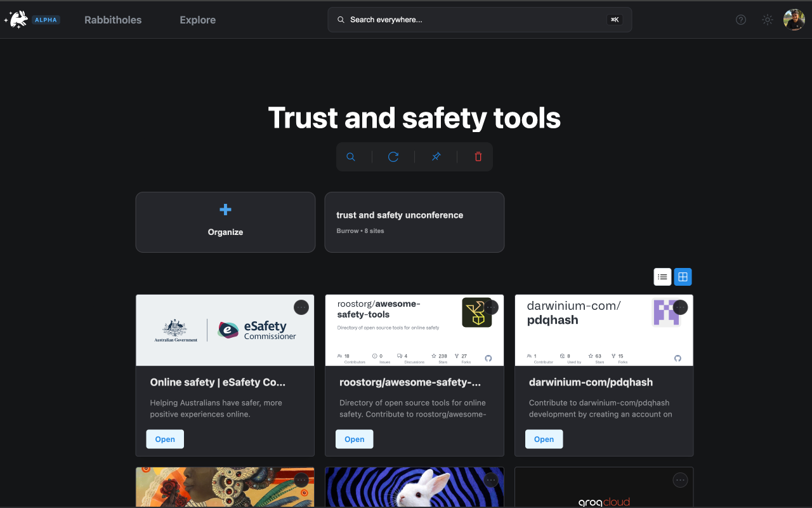Delete rabbithole with the red trash icon
Viewport: 812px width, 508px height.
(x=478, y=157)
